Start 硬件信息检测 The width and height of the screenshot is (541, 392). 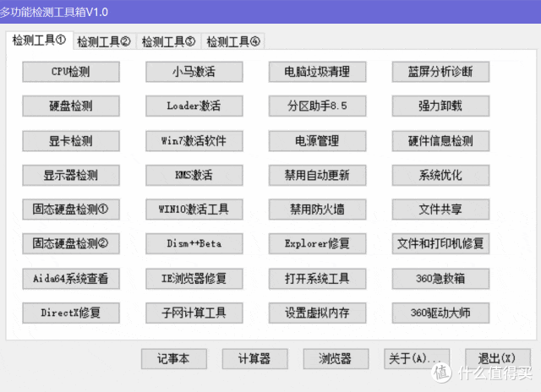click(440, 141)
